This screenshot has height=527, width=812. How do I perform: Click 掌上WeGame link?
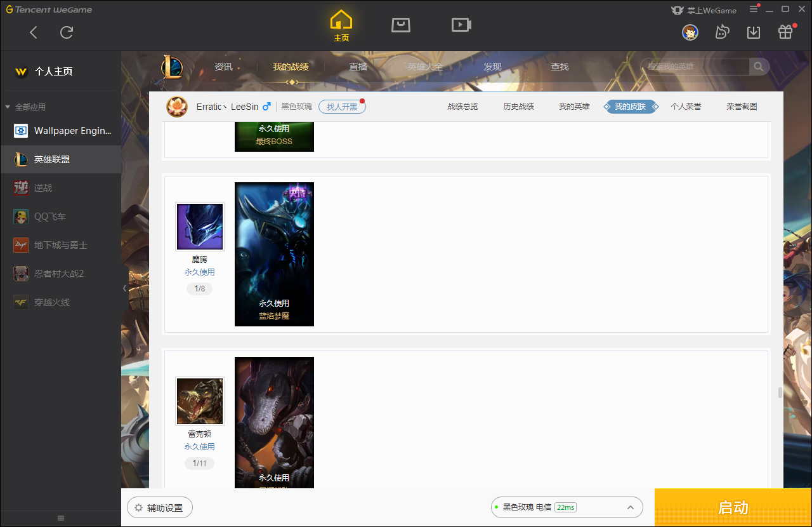[704, 10]
